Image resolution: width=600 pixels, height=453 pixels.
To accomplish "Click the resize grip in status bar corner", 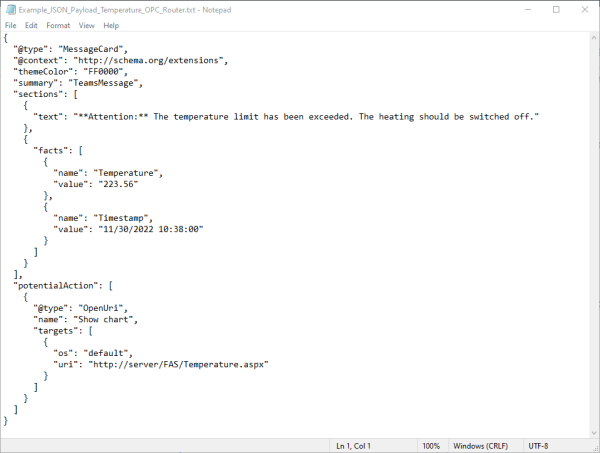I will pos(595,448).
